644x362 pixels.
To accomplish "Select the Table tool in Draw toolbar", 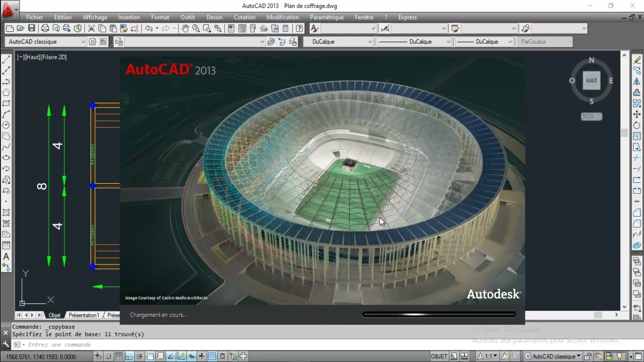I will pos(7,246).
